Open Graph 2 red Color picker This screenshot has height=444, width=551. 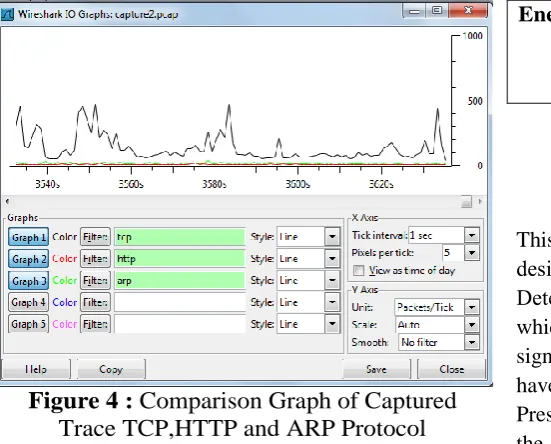pos(64,259)
